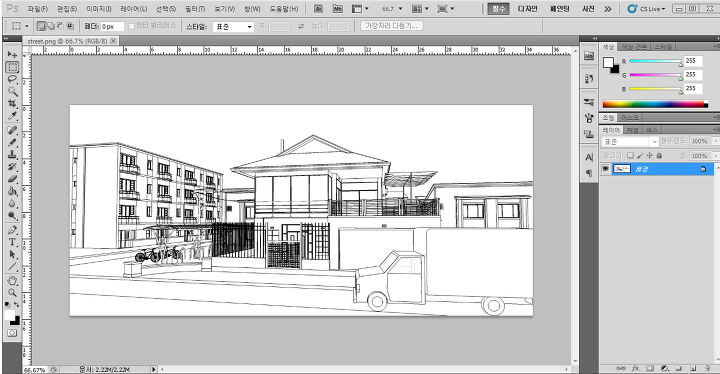The width and height of the screenshot is (720, 374).
Task: Open the 파일(F) menu
Action: coord(37,9)
